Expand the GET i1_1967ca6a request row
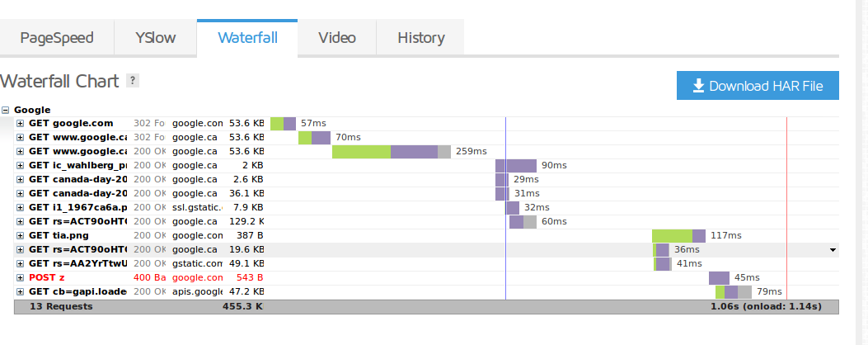Viewport: 868px width, 345px height. pyautogui.click(x=20, y=207)
